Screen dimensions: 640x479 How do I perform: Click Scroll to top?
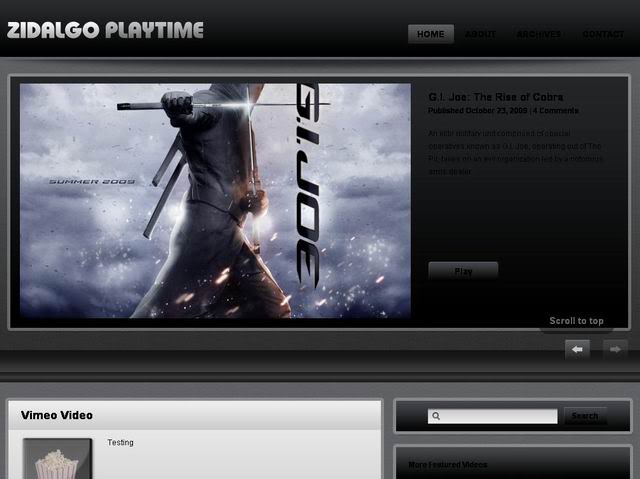(x=576, y=321)
